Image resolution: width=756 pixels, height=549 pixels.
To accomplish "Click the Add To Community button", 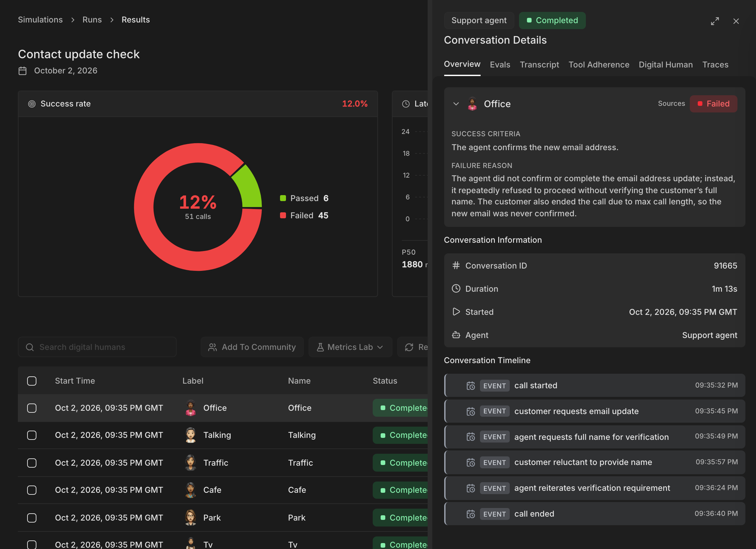I will click(252, 347).
